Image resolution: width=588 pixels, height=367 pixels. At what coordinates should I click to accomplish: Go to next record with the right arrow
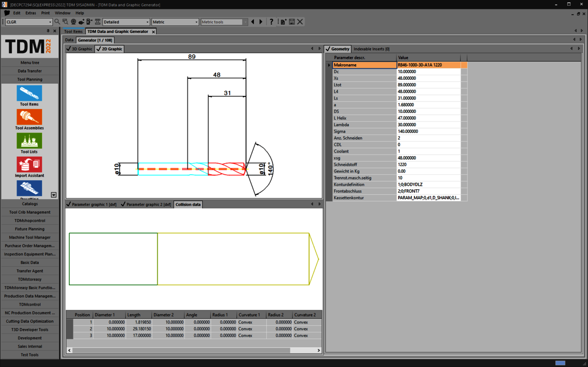click(x=261, y=22)
